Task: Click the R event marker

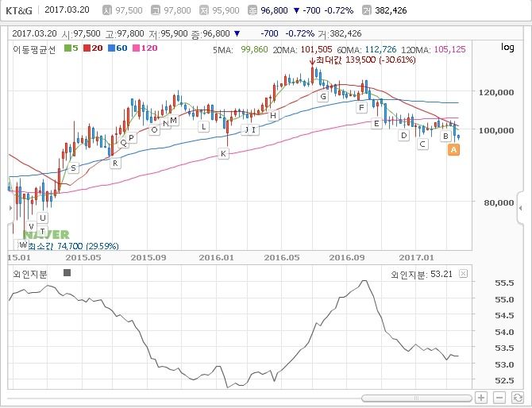Action: 115,164
